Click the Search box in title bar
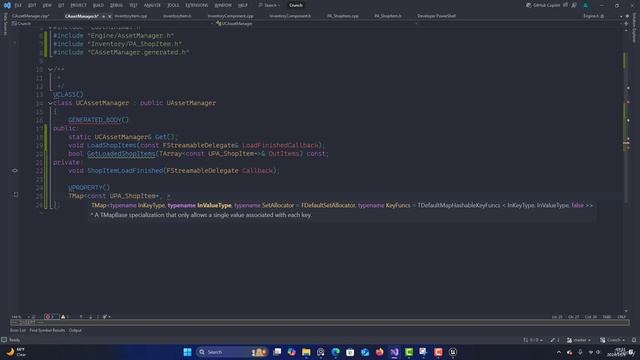Viewport: 640px width, 360px height. tap(269, 5)
